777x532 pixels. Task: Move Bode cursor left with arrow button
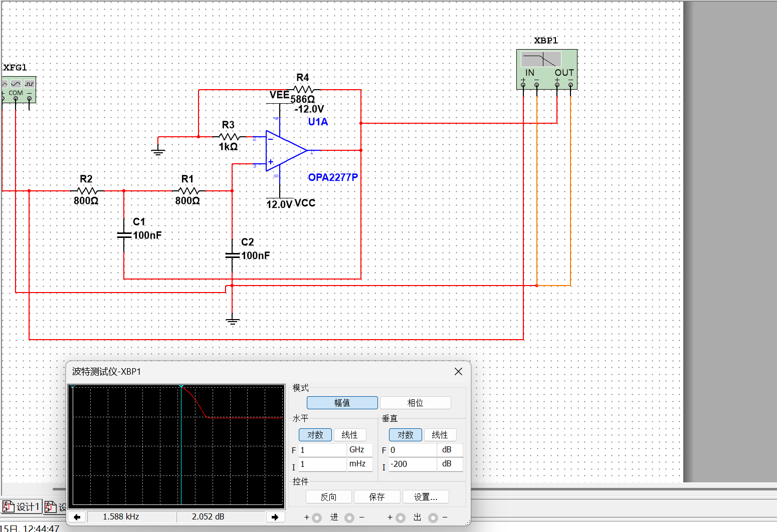77,517
